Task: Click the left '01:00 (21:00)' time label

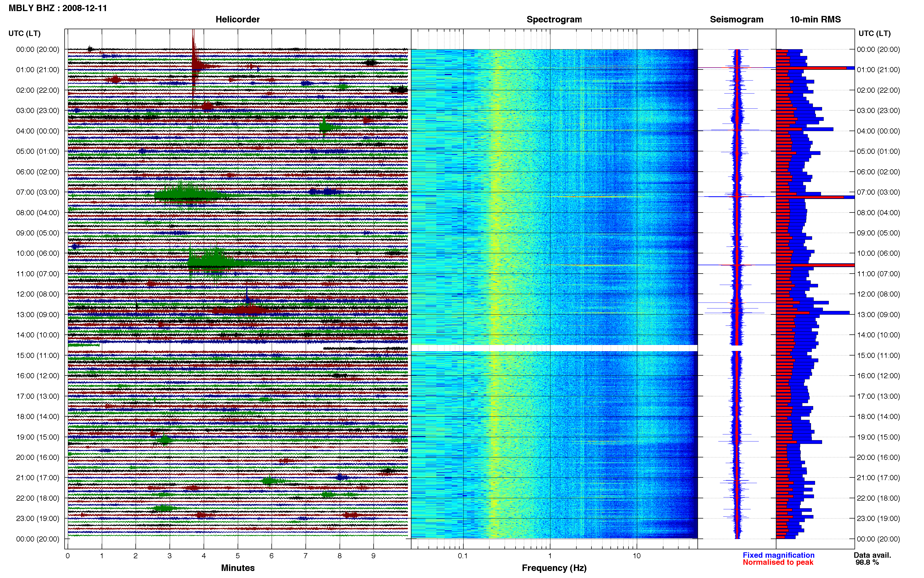Action: [x=38, y=70]
